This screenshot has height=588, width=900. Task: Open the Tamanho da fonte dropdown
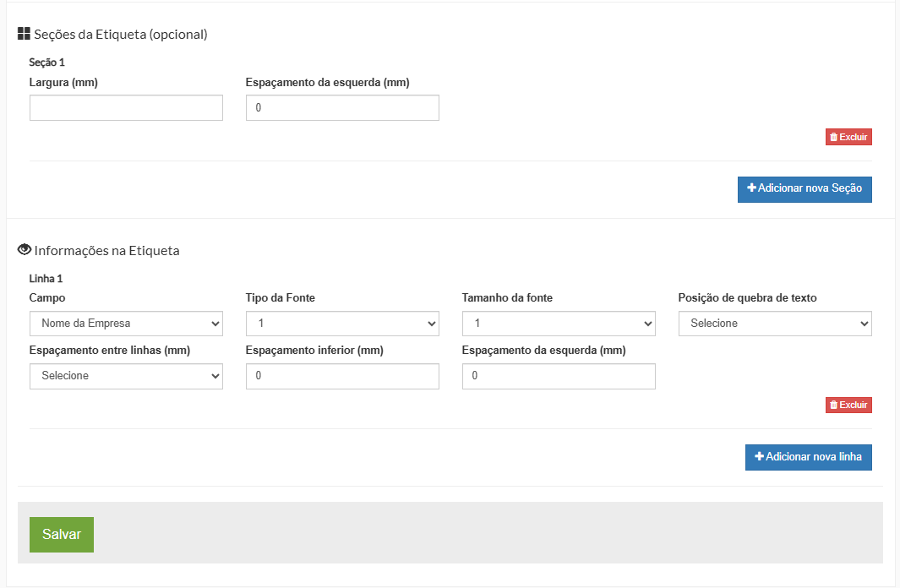[559, 324]
